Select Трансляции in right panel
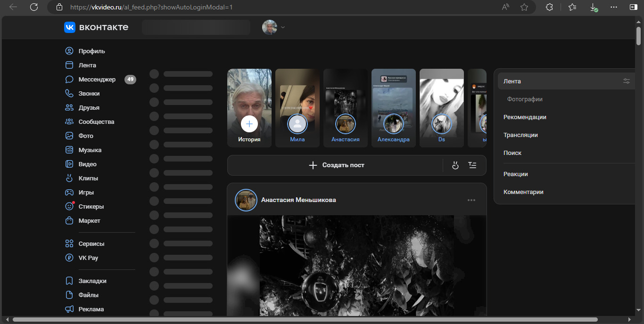644x324 pixels. (520, 135)
